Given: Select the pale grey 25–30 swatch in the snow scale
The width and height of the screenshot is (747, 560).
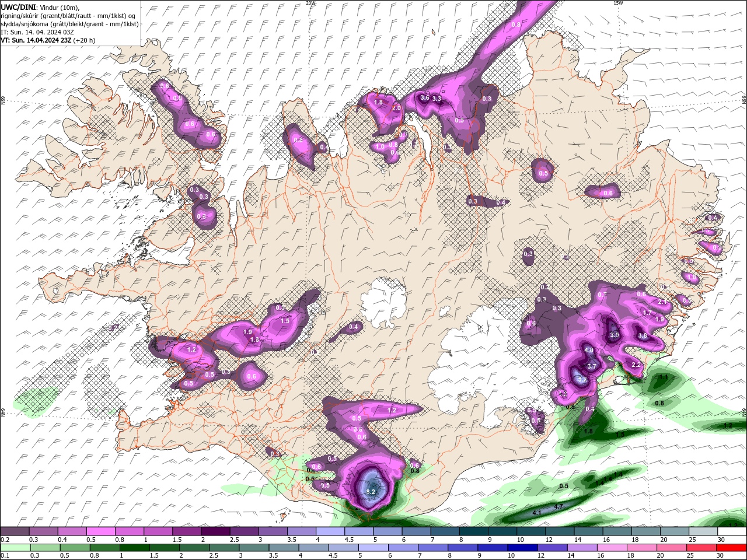Looking at the screenshot, I should coord(704,531).
